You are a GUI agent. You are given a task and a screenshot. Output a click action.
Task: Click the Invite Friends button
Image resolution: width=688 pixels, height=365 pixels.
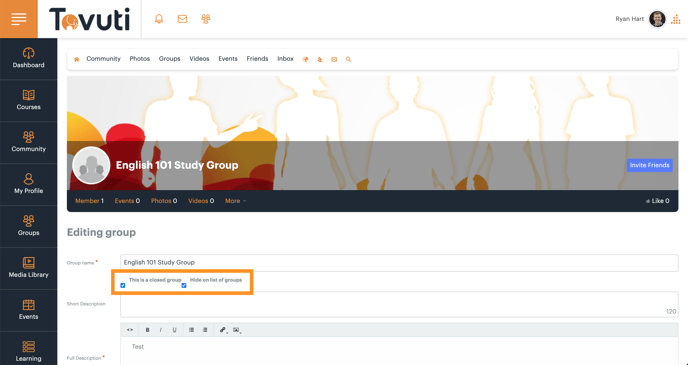pyautogui.click(x=649, y=165)
